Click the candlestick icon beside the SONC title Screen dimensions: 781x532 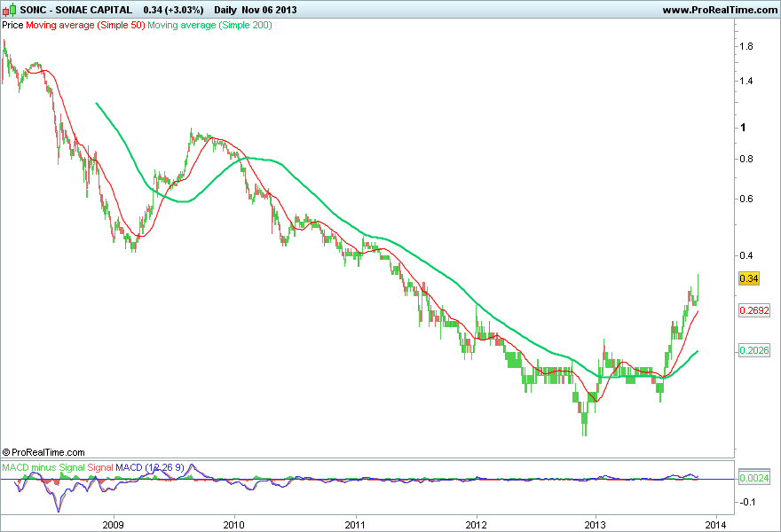pyautogui.click(x=10, y=10)
